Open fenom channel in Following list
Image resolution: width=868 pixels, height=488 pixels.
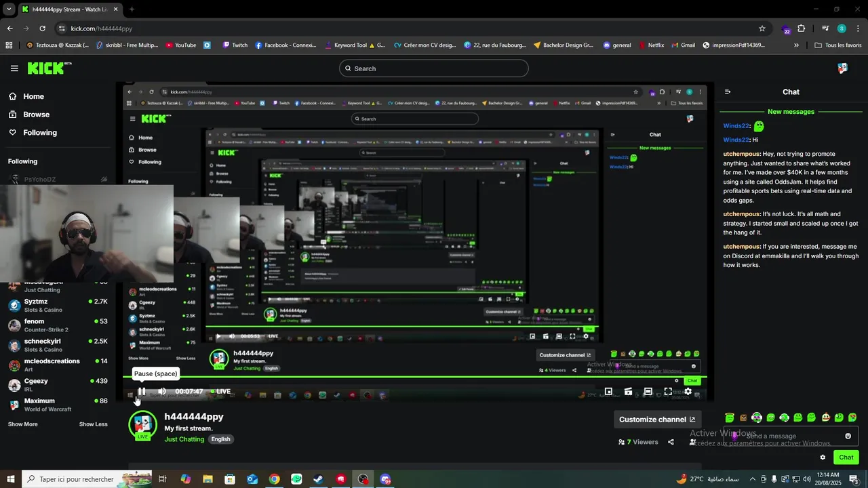pyautogui.click(x=58, y=325)
